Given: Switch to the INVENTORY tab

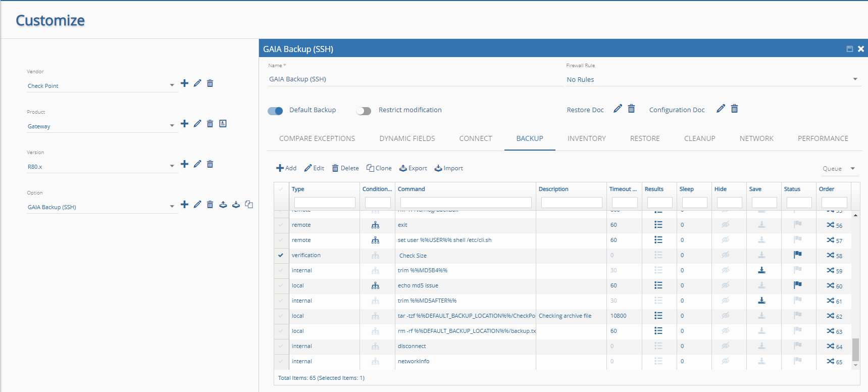Looking at the screenshot, I should [586, 138].
